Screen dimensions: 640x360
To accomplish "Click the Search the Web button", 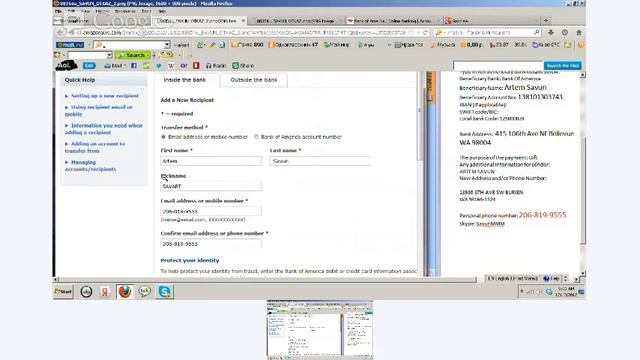I will [x=562, y=66].
